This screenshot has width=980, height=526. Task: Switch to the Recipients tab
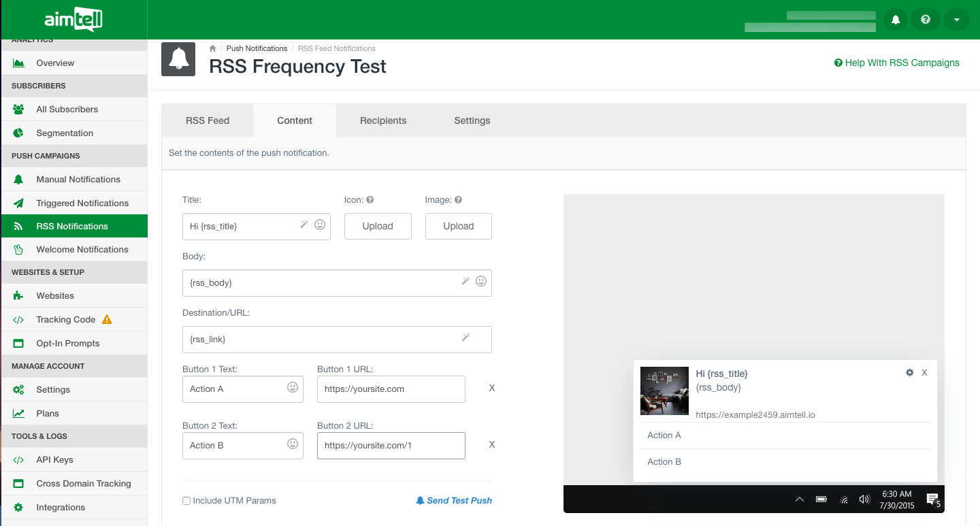pos(383,120)
